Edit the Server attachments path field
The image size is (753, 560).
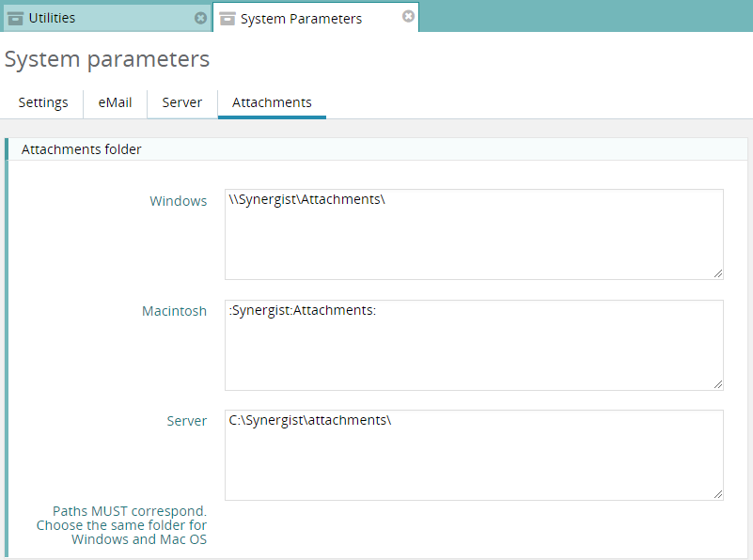click(x=474, y=455)
